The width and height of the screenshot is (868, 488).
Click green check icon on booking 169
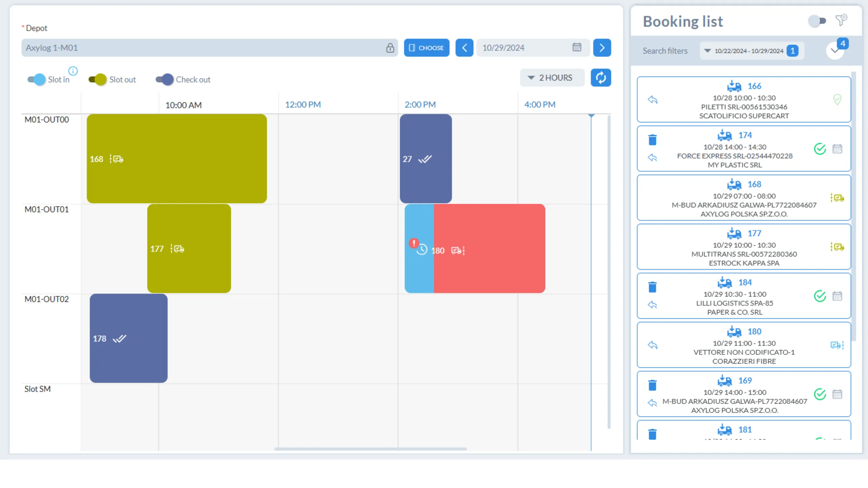(x=820, y=394)
